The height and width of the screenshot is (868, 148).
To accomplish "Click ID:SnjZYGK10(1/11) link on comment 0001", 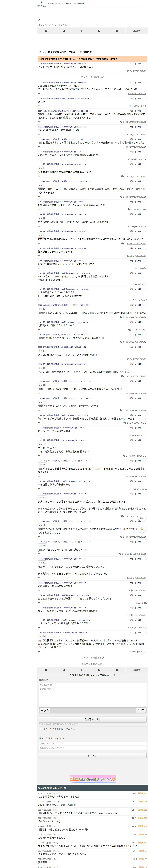I will coord(137,71).
